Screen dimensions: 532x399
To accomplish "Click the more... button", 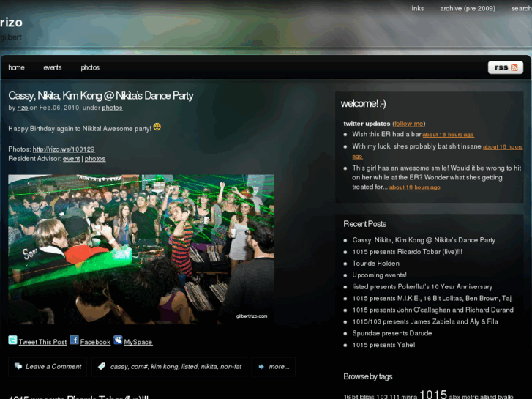I will pyautogui.click(x=274, y=366).
